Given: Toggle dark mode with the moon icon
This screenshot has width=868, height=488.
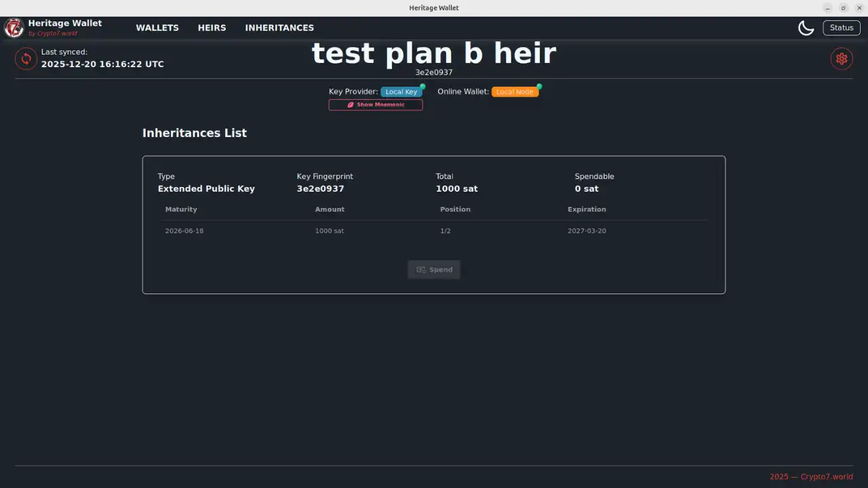Looking at the screenshot, I should (806, 28).
